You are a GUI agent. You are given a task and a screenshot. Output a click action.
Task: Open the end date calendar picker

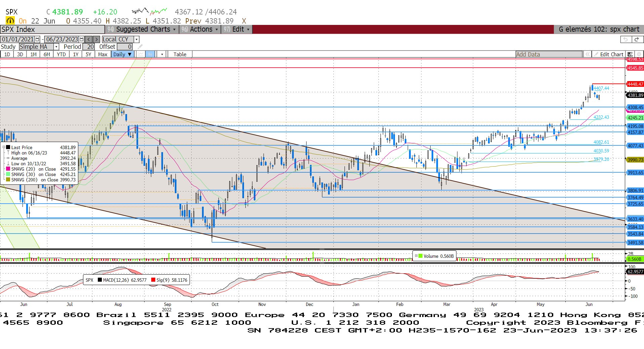[x=82, y=39]
